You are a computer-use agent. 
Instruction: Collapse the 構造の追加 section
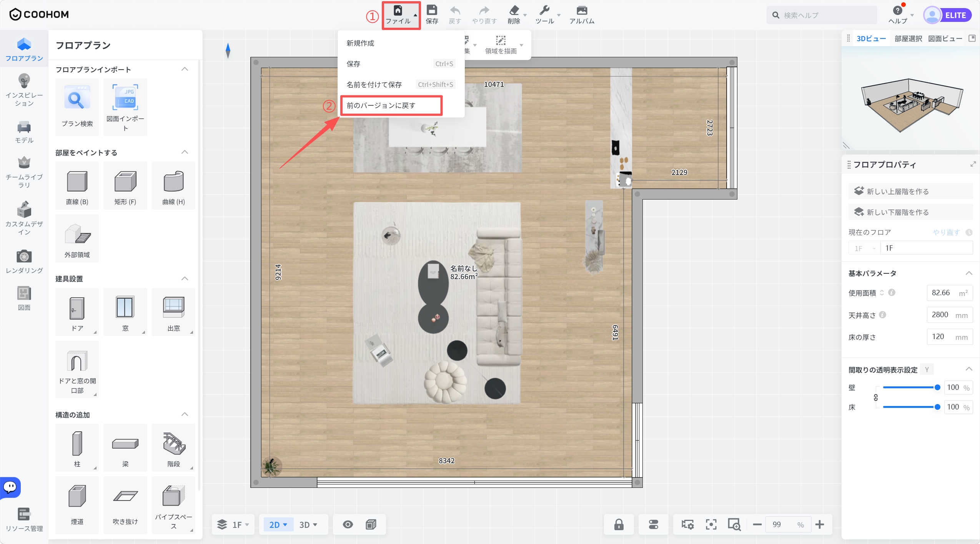[x=185, y=414]
